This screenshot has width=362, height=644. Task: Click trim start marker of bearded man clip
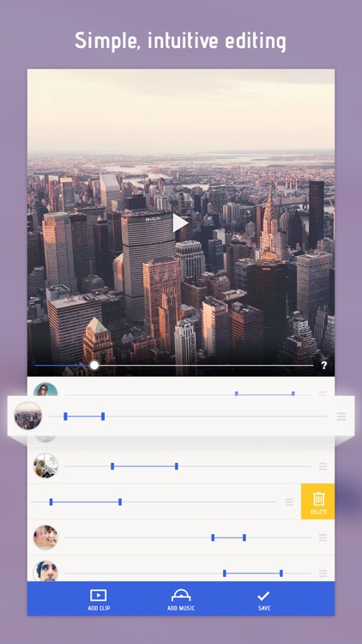coord(225,574)
